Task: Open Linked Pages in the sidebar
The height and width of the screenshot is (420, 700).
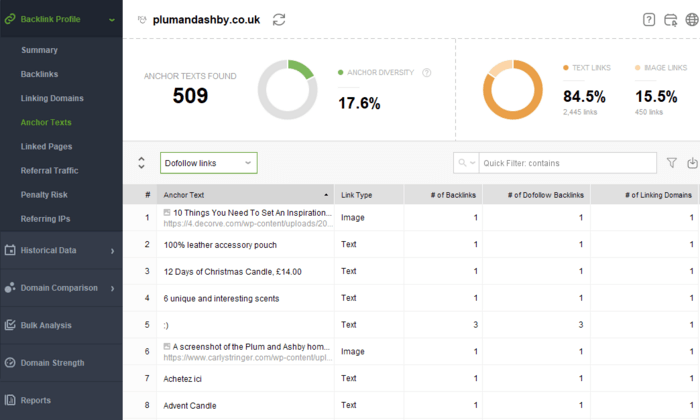Action: [46, 146]
